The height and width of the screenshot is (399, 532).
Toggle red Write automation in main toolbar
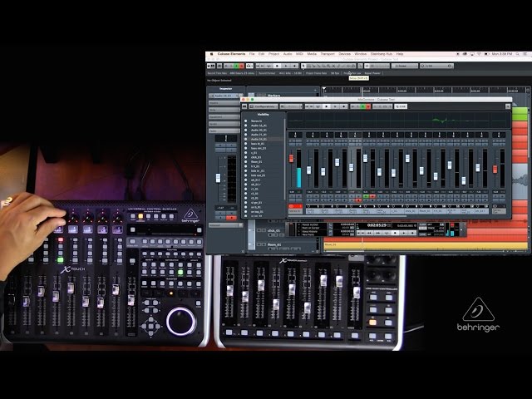(x=242, y=66)
